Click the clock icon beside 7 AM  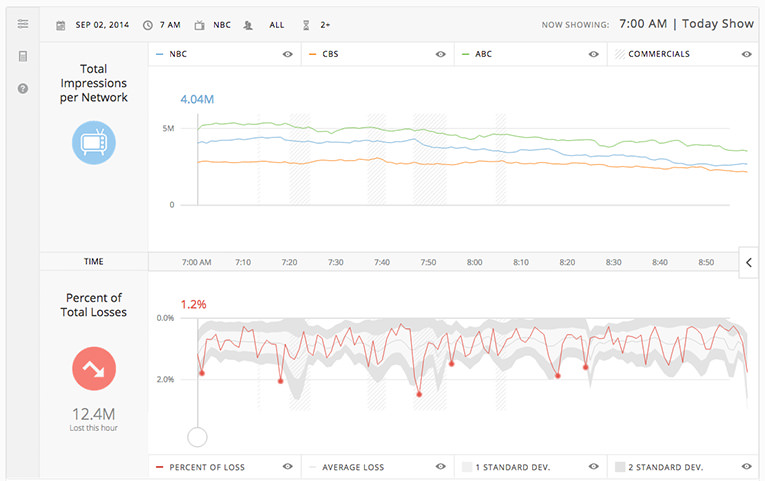tap(148, 24)
